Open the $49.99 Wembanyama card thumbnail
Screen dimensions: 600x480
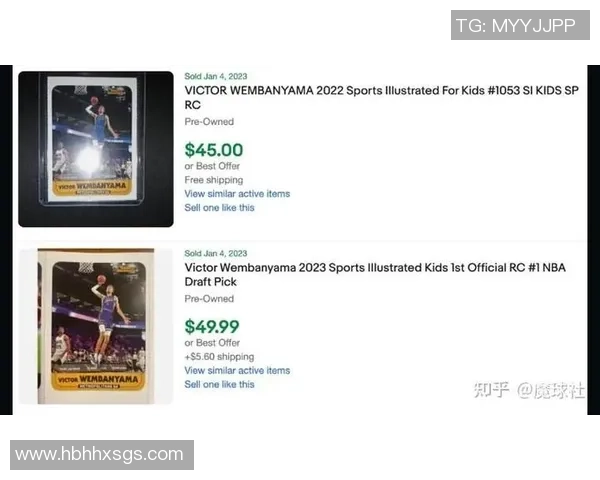(x=96, y=326)
